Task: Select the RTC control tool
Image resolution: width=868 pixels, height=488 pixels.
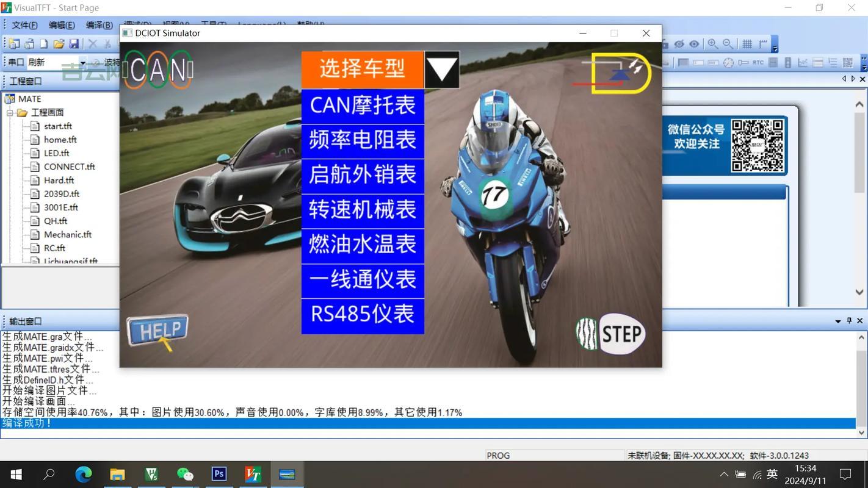Action: [x=758, y=62]
